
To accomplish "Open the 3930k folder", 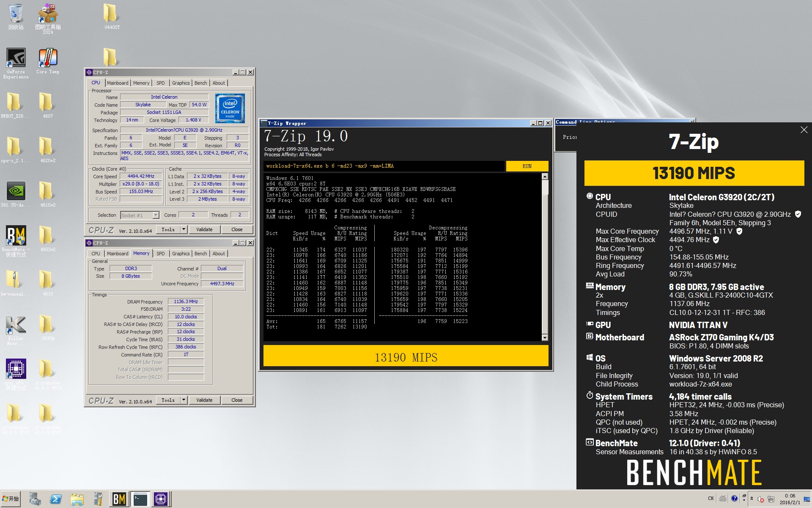I will click(48, 328).
